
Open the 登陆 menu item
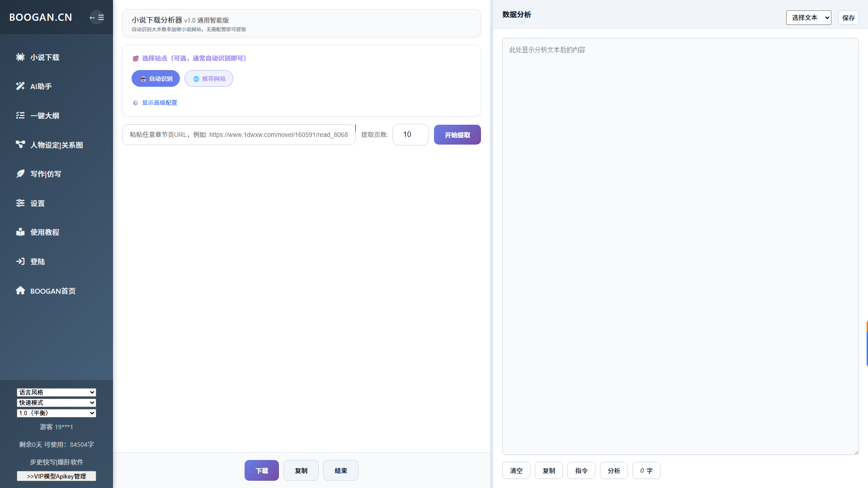pos(38,262)
